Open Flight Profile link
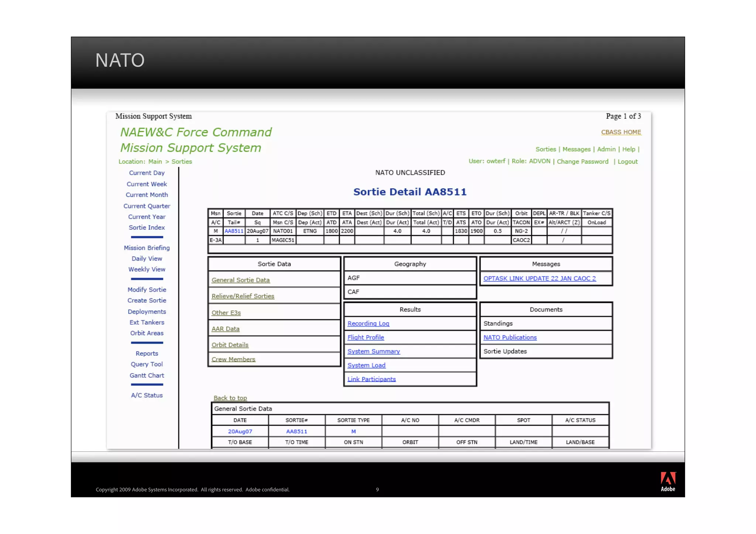 (x=366, y=337)
